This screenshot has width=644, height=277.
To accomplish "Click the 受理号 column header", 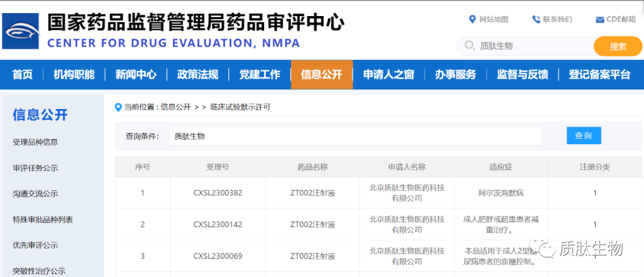I will click(x=218, y=167).
